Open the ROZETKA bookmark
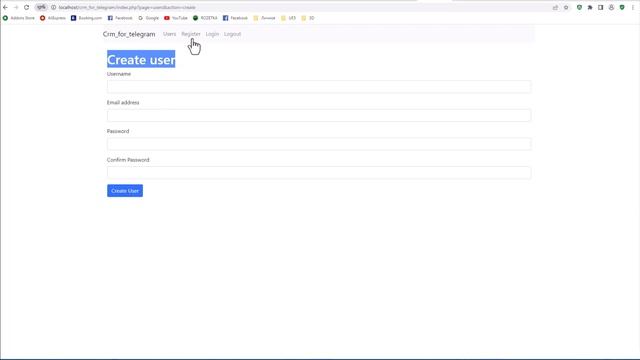 (205, 18)
